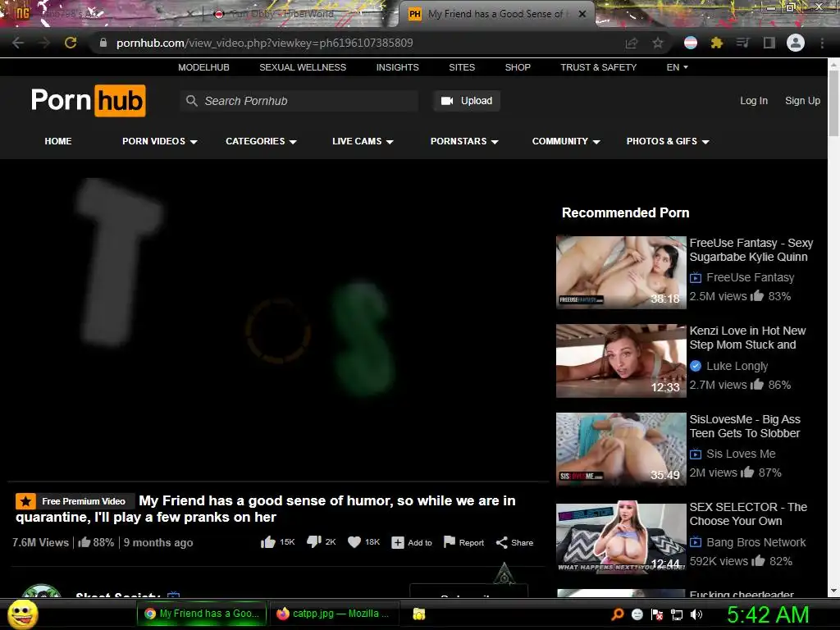Open SHOP in the top bar

click(518, 67)
